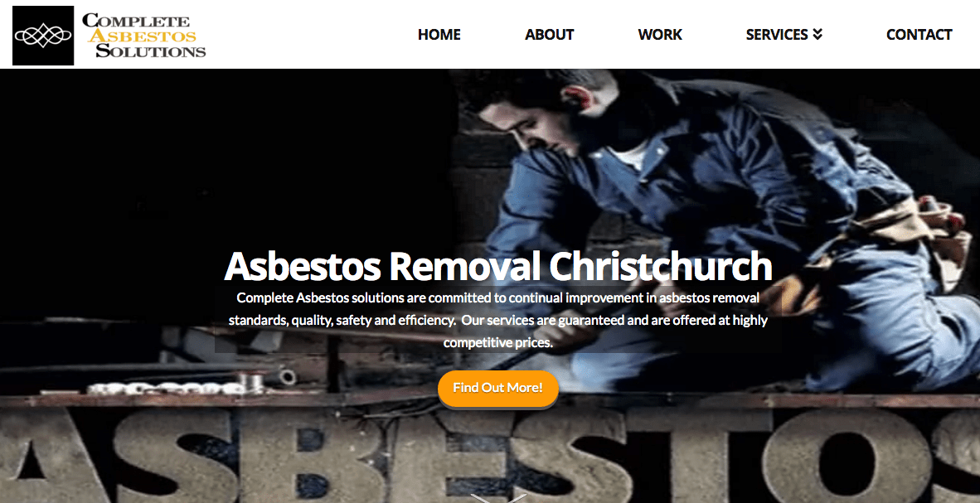Navigate to the CONTACT page
Viewport: 980px width, 503px height.
(919, 35)
